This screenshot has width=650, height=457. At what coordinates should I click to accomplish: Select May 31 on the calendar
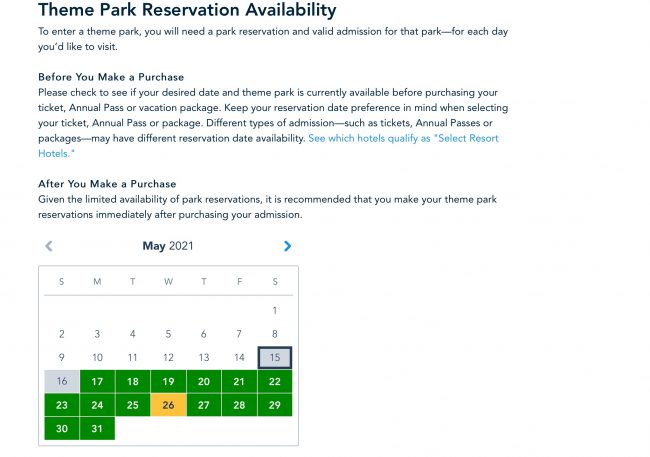(x=97, y=429)
